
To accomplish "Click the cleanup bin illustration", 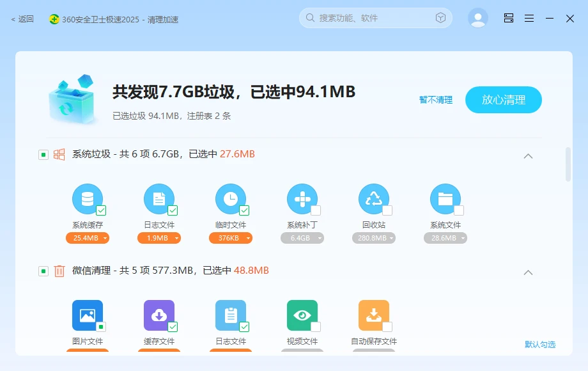I will (x=72, y=99).
